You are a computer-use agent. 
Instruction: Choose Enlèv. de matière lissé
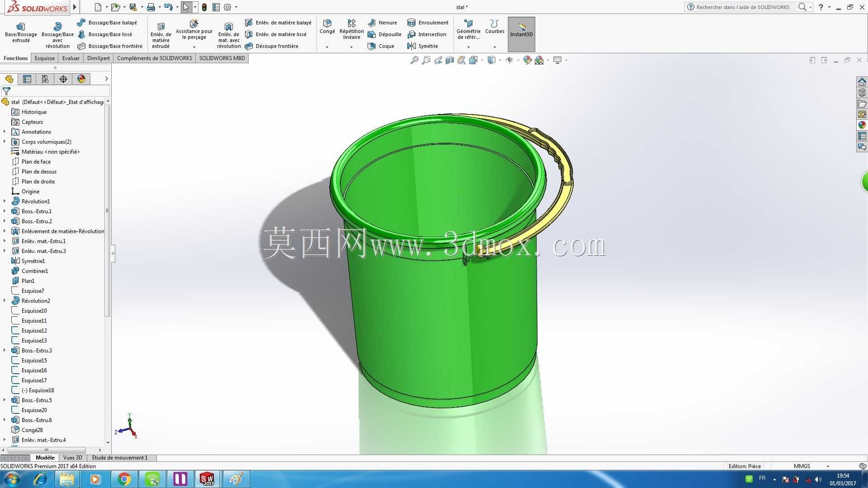click(x=276, y=34)
